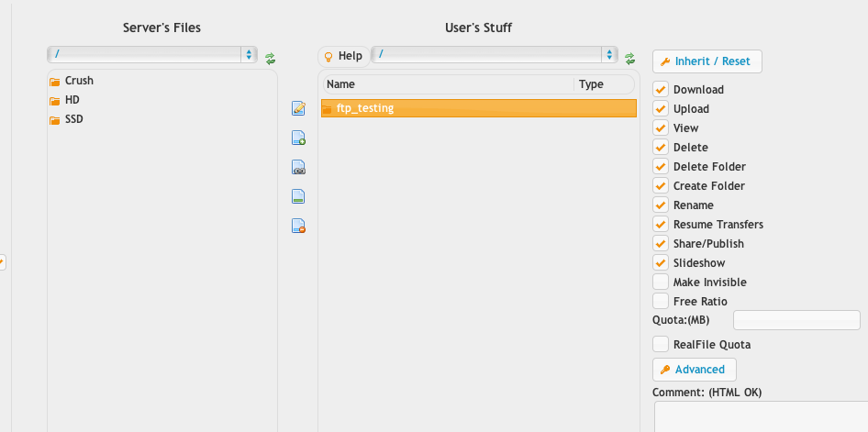Refresh the User's Stuff list
This screenshot has width=868, height=432.
point(630,59)
